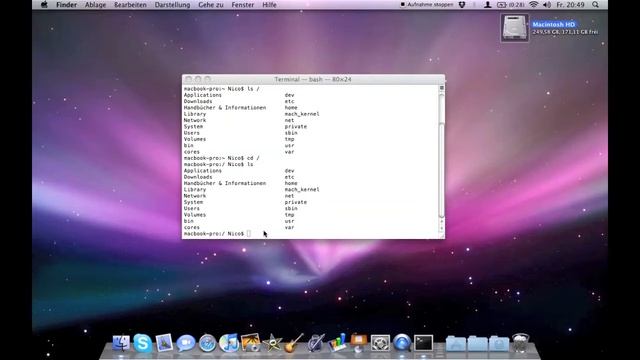Click the 'macbook-pro:/ Nico$ ls' command line
The height and width of the screenshot is (360, 640).
[218, 164]
